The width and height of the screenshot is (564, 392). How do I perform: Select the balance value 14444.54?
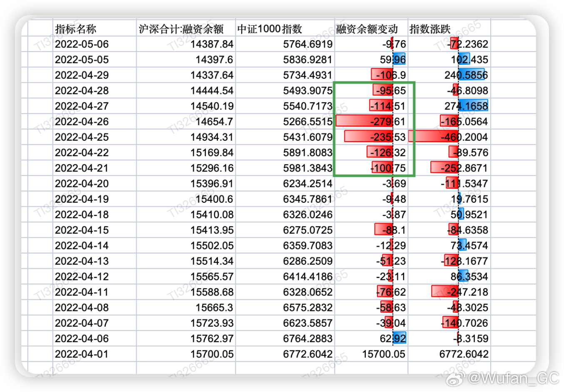[x=186, y=90]
